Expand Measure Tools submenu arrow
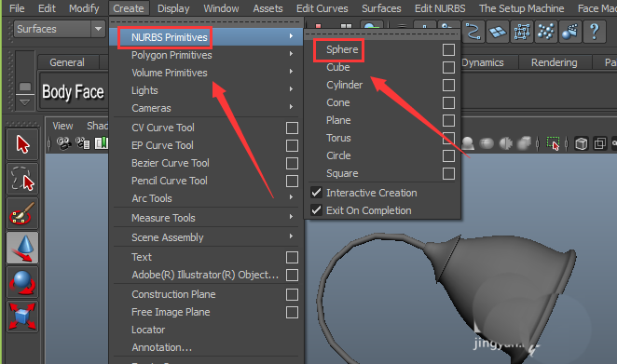The width and height of the screenshot is (617, 364). click(291, 217)
